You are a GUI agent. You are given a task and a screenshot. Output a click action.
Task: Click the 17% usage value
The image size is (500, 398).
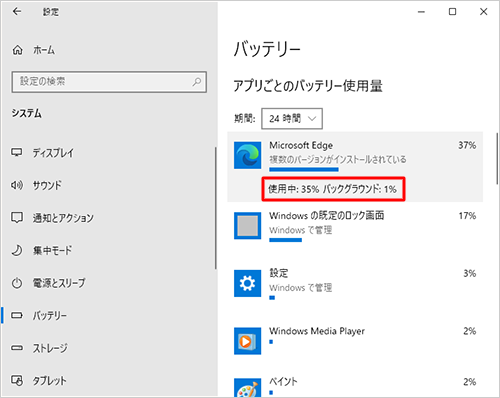tap(467, 216)
